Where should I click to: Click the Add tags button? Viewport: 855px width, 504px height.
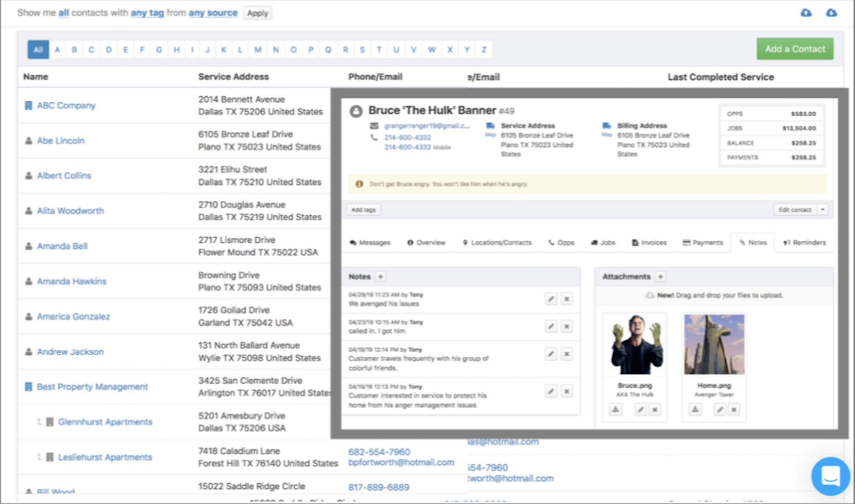click(363, 210)
